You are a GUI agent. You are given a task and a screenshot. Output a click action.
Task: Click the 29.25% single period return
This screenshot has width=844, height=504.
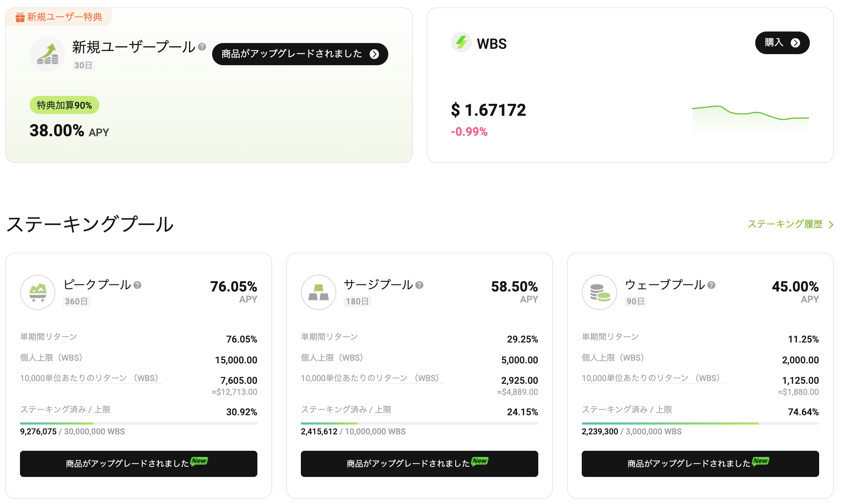tap(523, 339)
